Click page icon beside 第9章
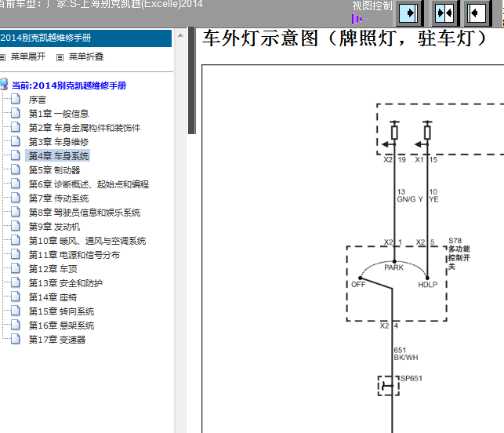 click(16, 226)
